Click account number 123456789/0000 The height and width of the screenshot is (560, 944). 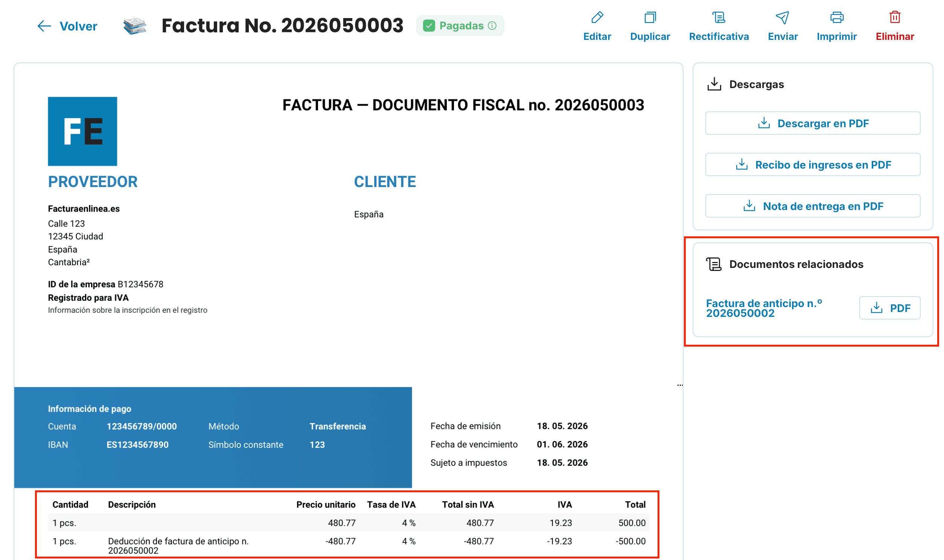click(x=142, y=426)
